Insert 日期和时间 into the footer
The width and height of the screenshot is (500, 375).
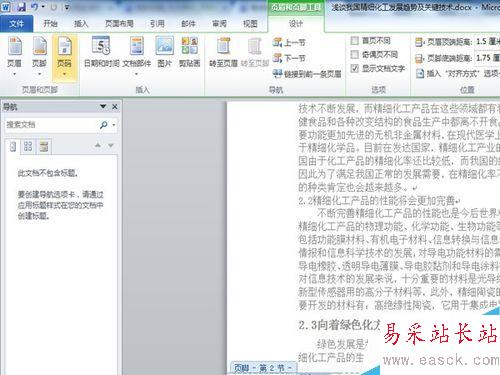click(x=101, y=52)
